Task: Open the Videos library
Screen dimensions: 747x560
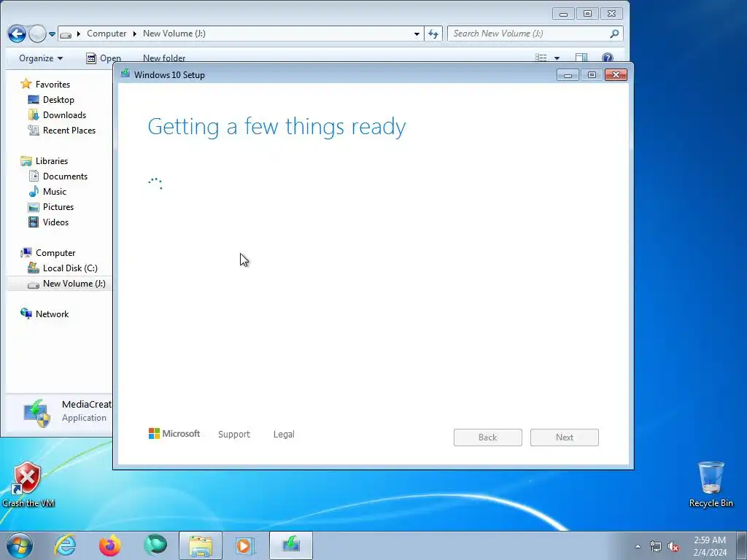Action: pyautogui.click(x=55, y=222)
